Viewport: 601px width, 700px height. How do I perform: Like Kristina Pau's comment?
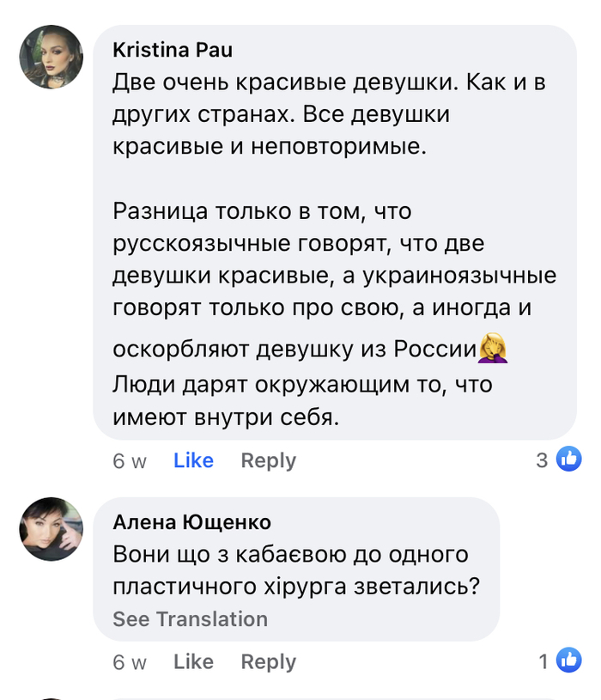tap(193, 460)
